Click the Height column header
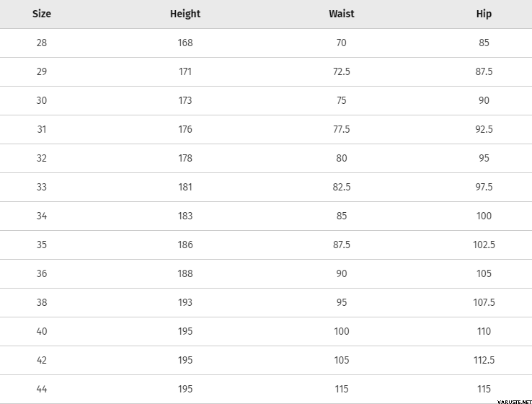 point(185,14)
